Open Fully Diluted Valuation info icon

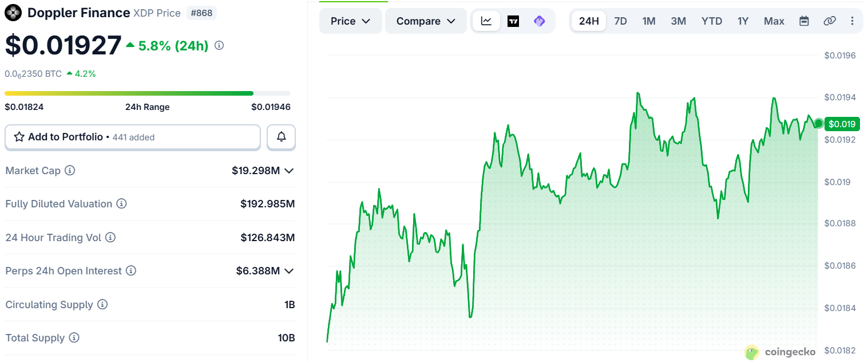point(121,204)
